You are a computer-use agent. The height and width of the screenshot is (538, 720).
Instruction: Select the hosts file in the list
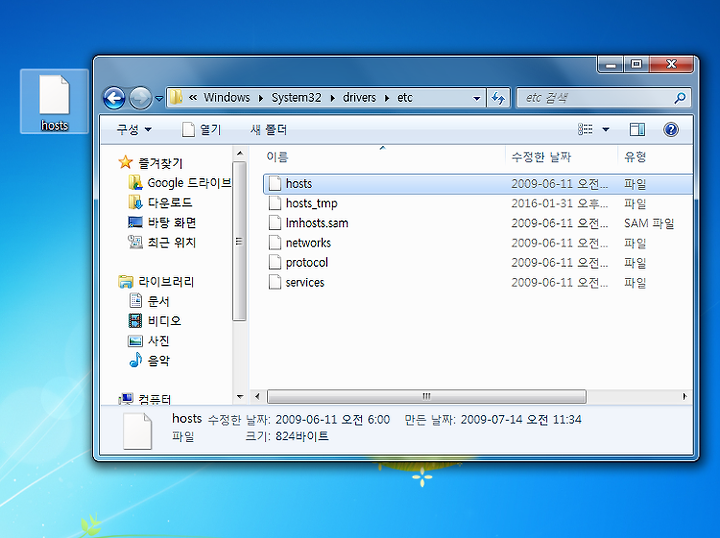tap(478, 184)
